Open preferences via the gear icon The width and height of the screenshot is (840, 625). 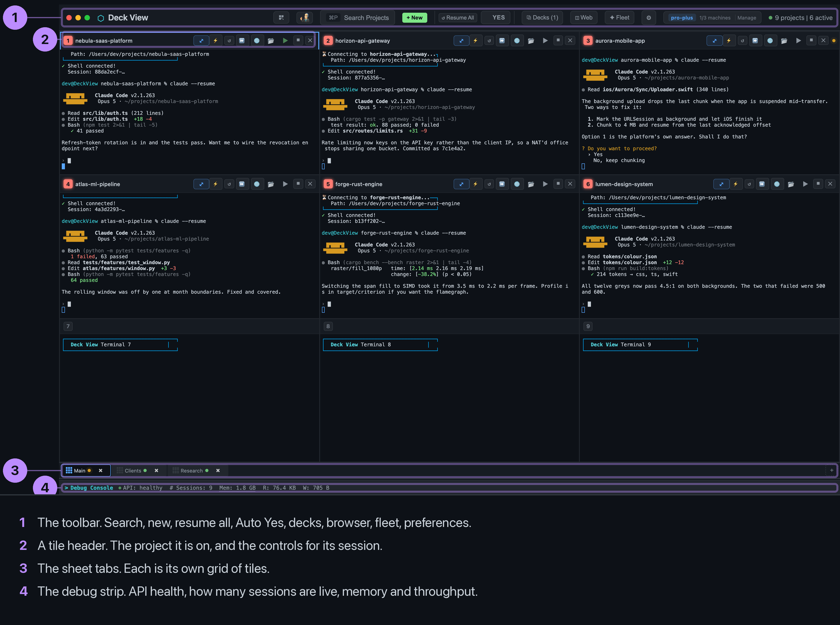tap(649, 17)
